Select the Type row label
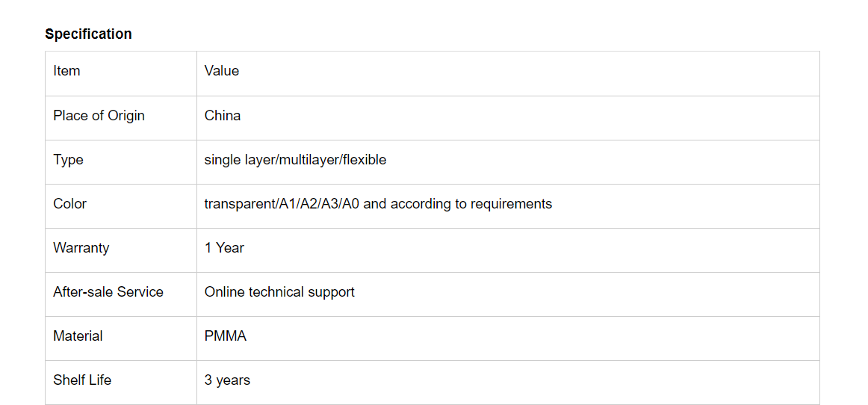The height and width of the screenshot is (405, 868). point(68,160)
